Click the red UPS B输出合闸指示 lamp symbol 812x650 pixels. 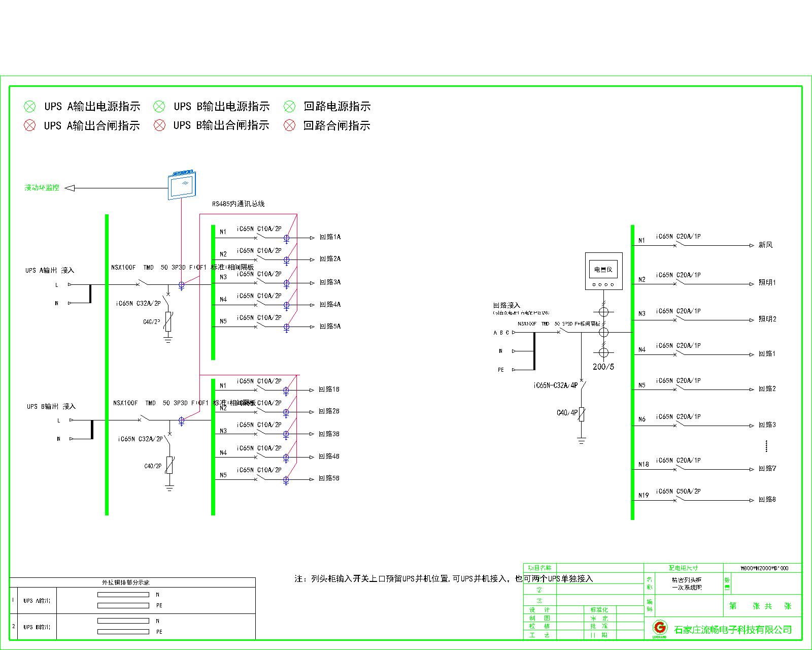[x=159, y=125]
